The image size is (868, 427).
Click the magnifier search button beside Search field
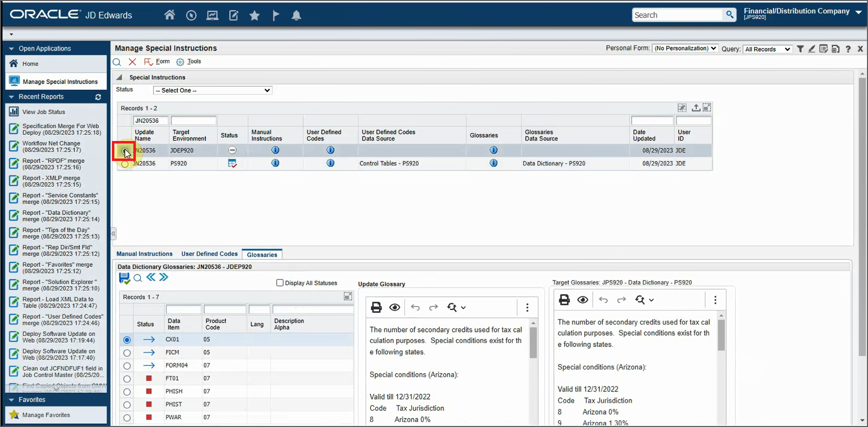pos(730,15)
